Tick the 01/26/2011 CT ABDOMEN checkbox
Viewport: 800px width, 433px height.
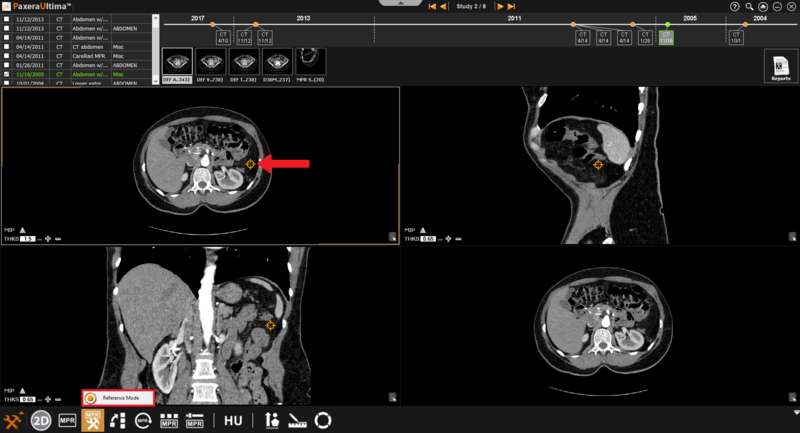click(x=8, y=65)
